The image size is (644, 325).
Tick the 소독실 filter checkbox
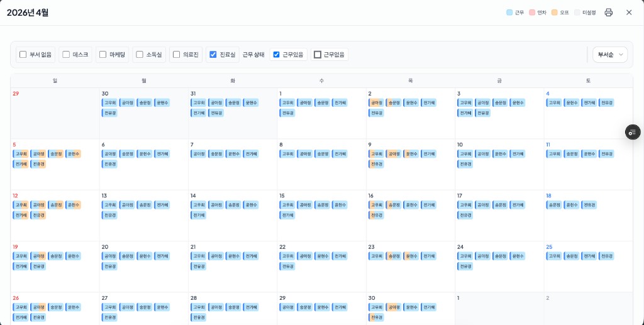pos(140,54)
